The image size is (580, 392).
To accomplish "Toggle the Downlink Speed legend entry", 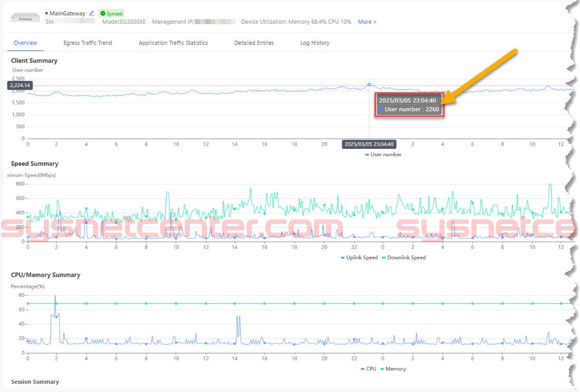I will pyautogui.click(x=403, y=258).
